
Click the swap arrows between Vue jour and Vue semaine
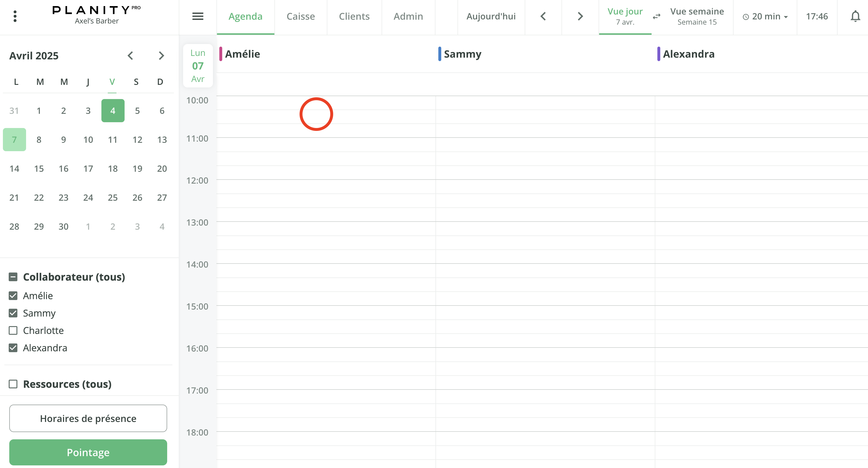pos(657,16)
